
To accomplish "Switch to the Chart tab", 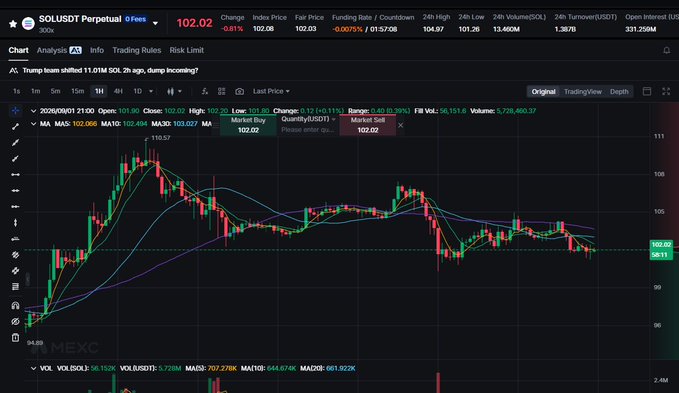I will point(18,50).
